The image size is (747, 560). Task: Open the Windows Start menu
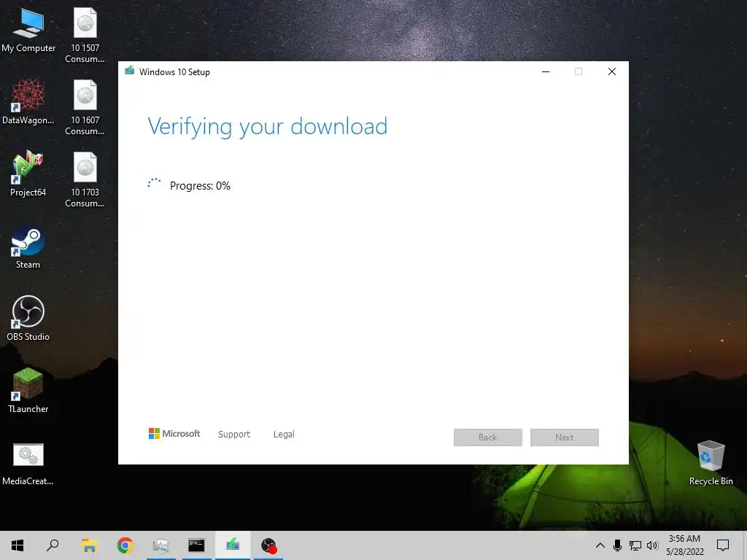point(18,545)
